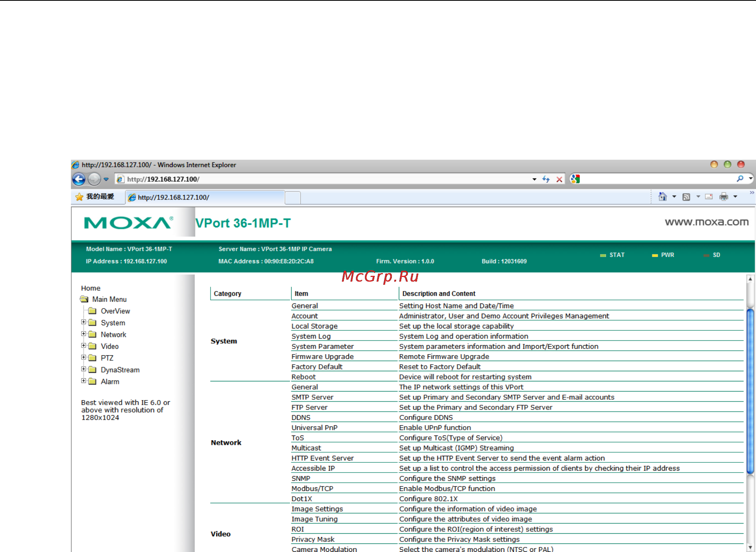Click the RSS feeds toolbar icon
Viewport: 756px width, 552px height.
686,197
